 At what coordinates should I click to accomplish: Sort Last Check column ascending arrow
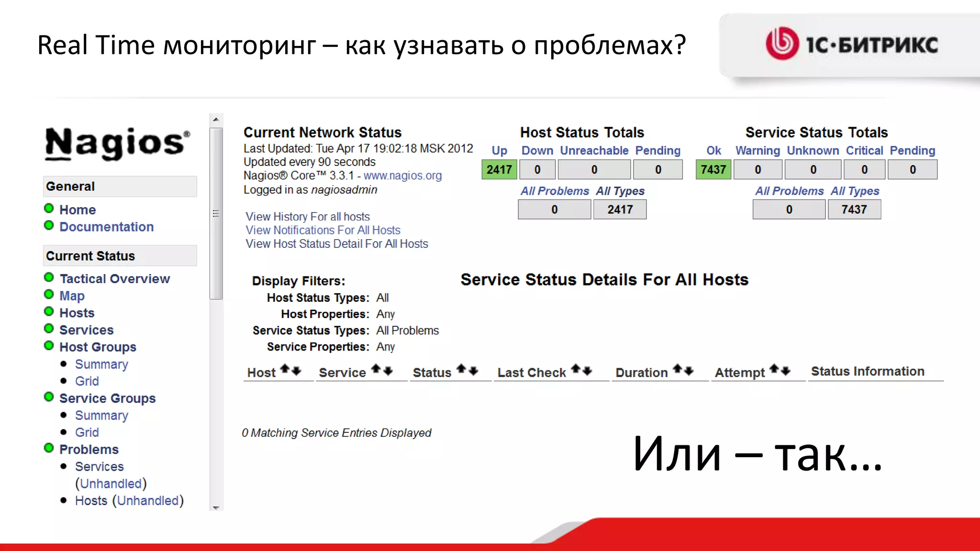pos(576,368)
